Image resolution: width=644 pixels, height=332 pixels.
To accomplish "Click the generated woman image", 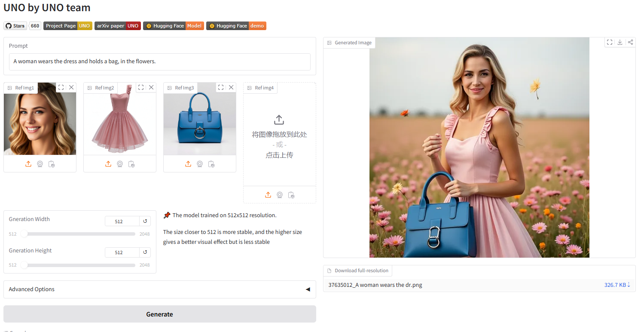I will click(x=479, y=148).
